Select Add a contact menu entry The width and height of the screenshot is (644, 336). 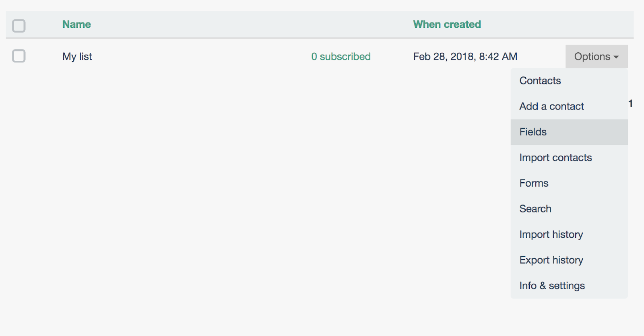pos(551,106)
